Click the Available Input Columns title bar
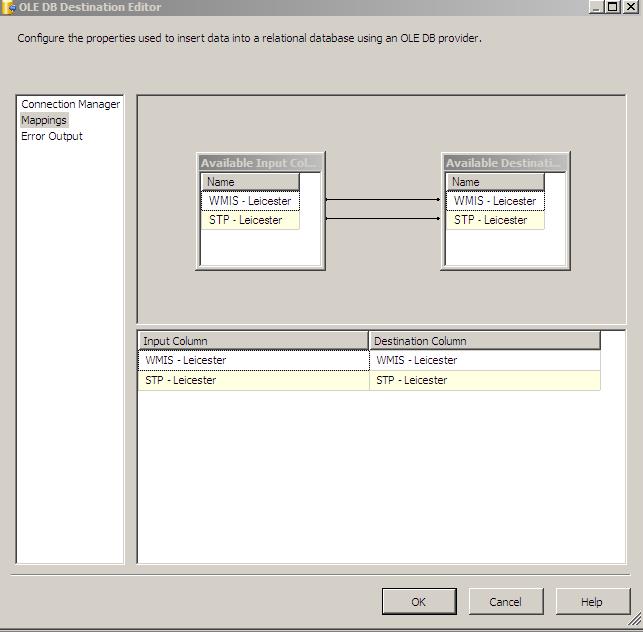 [260, 163]
